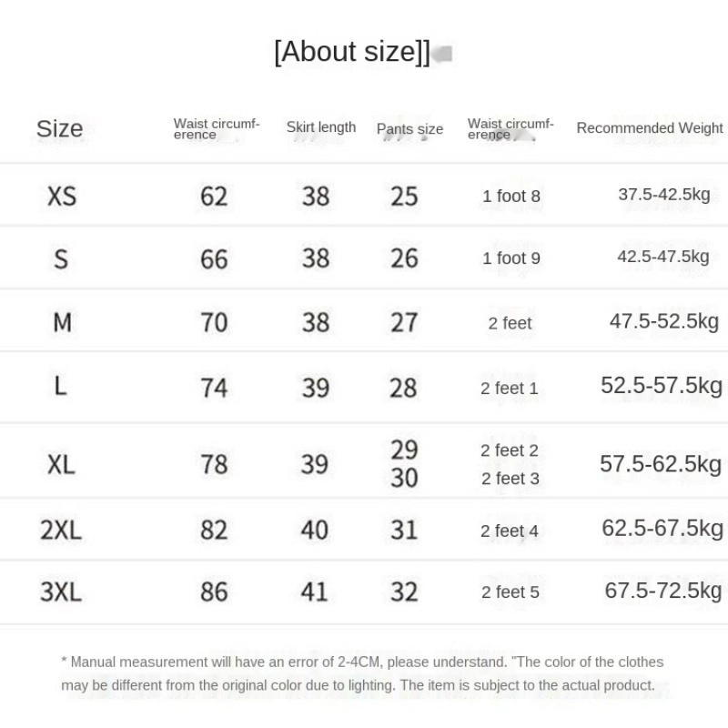This screenshot has height=728, width=728.
Task: Select the "Skirt length" column header
Action: (x=320, y=127)
